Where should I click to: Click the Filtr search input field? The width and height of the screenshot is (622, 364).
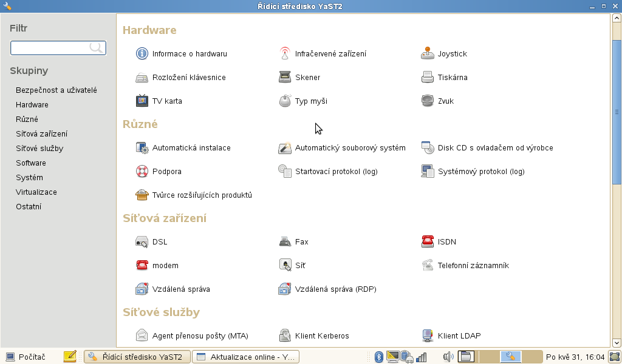point(58,48)
